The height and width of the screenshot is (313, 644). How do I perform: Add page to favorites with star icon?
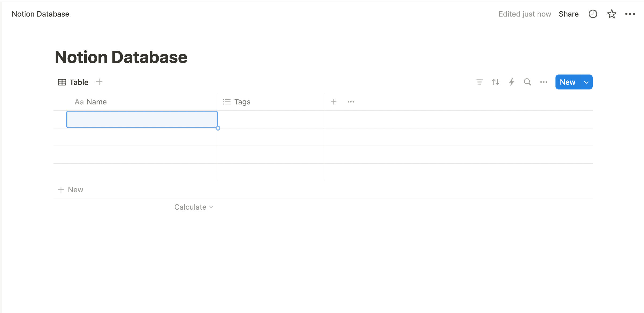click(x=612, y=14)
